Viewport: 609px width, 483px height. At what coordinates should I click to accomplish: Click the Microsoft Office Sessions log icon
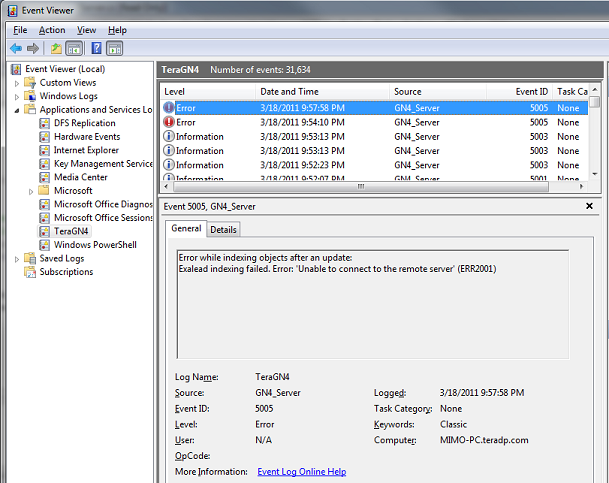click(44, 218)
